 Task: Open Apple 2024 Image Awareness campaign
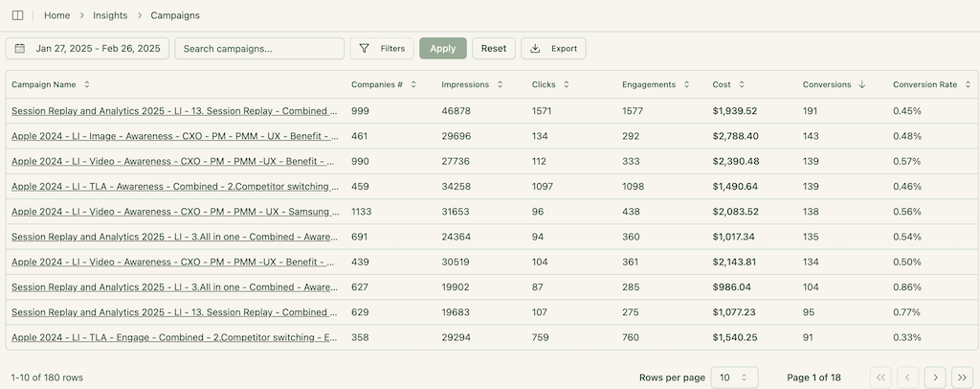(x=175, y=136)
